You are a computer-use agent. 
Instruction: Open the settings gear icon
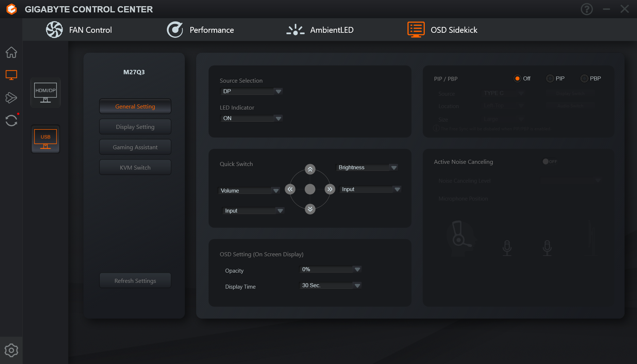[11, 351]
